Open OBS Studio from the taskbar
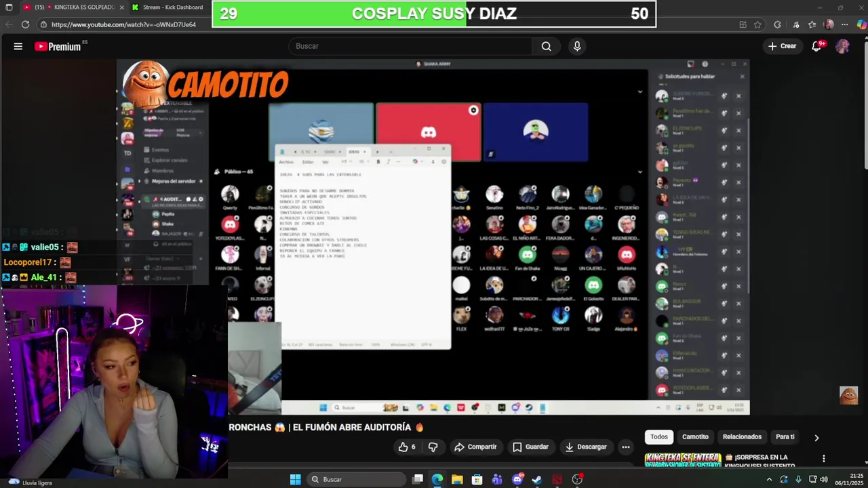The width and height of the screenshot is (868, 488). [x=577, y=479]
